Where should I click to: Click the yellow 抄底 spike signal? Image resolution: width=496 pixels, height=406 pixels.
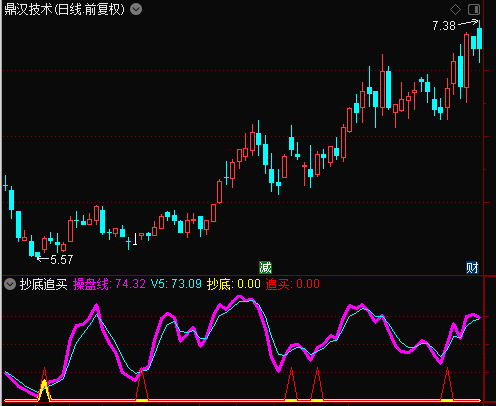(x=44, y=390)
